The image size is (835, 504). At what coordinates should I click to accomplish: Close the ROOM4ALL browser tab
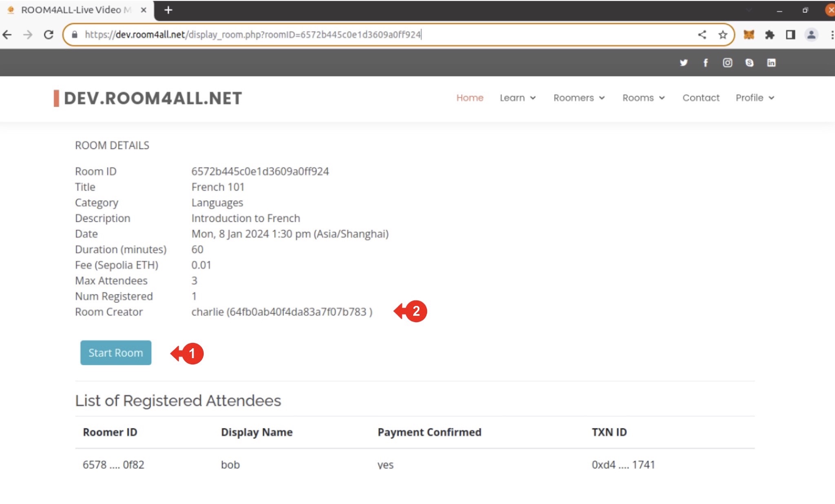pos(144,10)
